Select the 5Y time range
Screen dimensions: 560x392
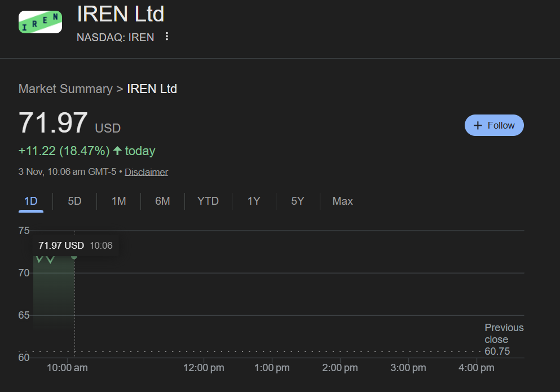[x=297, y=201]
